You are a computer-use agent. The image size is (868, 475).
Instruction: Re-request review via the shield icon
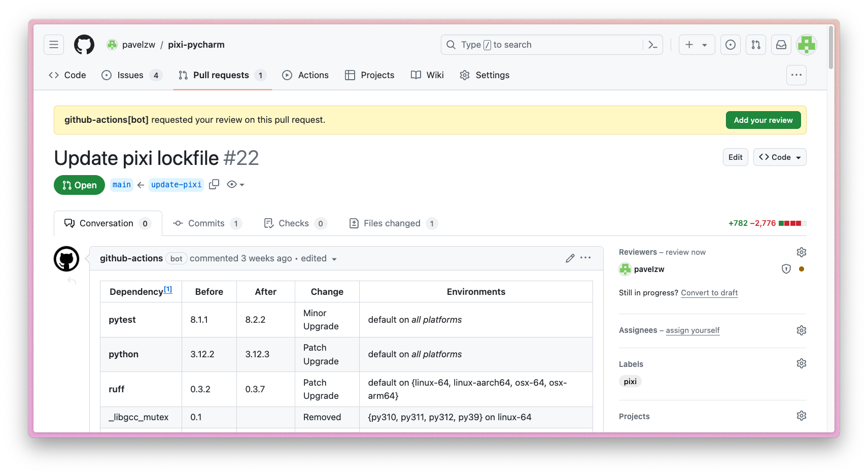(x=786, y=269)
